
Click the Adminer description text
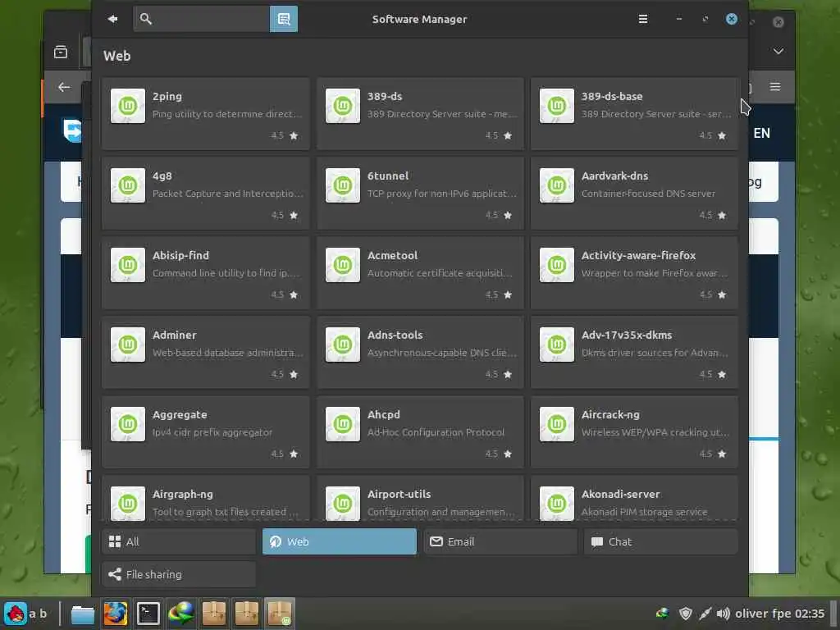[x=228, y=353]
